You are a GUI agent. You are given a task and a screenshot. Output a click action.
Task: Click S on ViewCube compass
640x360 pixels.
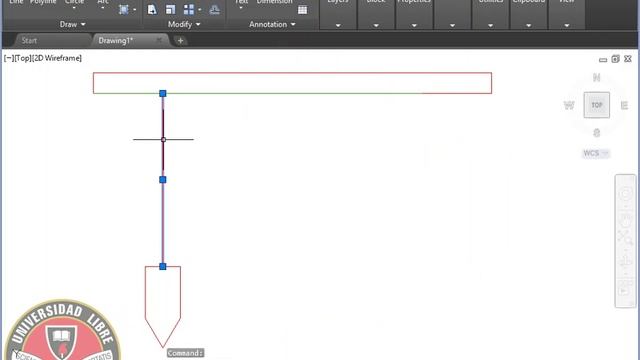point(597,133)
